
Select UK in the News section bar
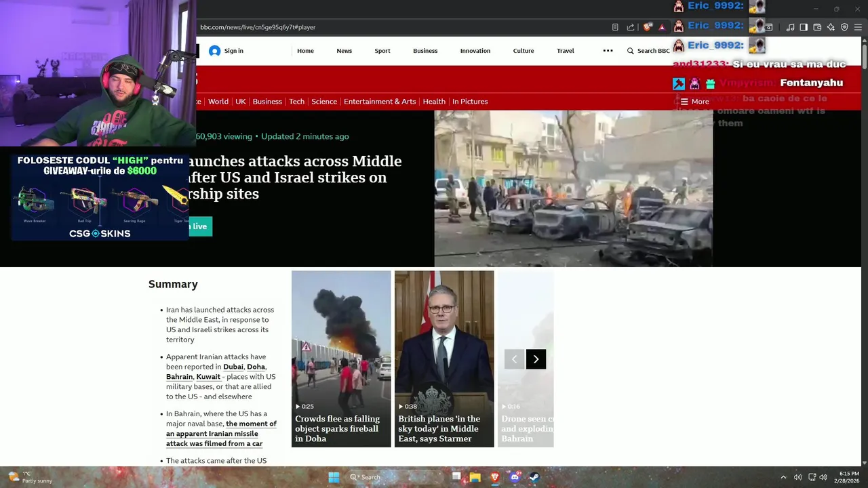(241, 102)
